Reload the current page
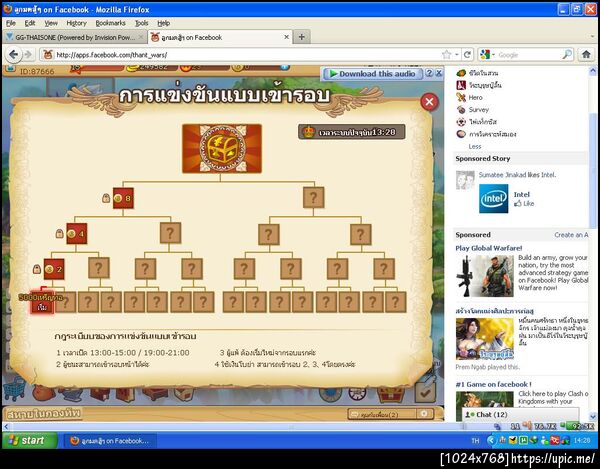This screenshot has height=469, width=600. (x=467, y=55)
